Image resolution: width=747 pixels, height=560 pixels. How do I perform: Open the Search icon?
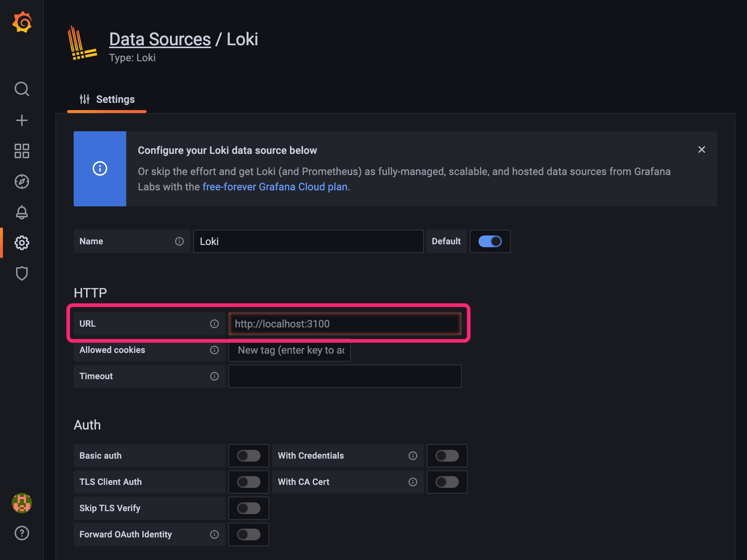pos(22,89)
